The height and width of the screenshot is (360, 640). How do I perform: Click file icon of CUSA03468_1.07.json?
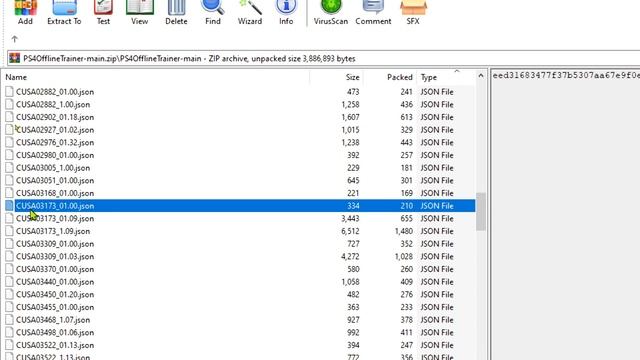[9, 320]
